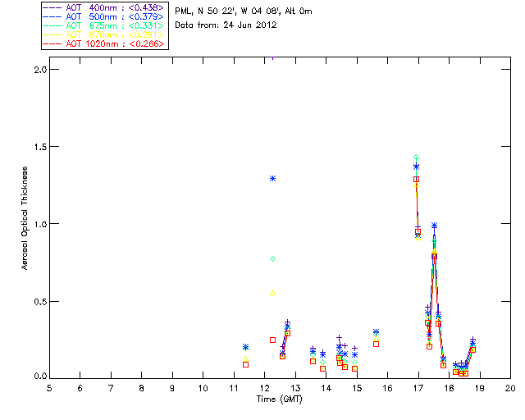Click the Time (GMT) axis label
The height and width of the screenshot is (420, 525).
pyautogui.click(x=279, y=399)
